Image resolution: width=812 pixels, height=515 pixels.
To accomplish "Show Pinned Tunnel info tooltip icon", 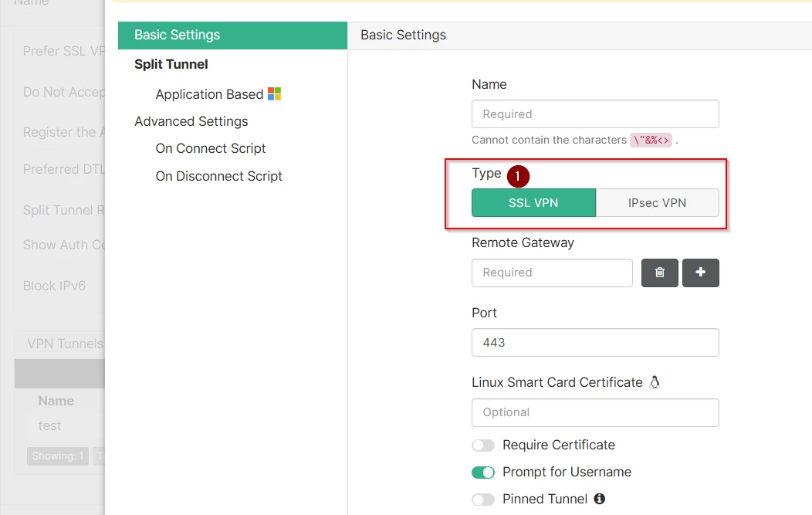I will point(599,499).
